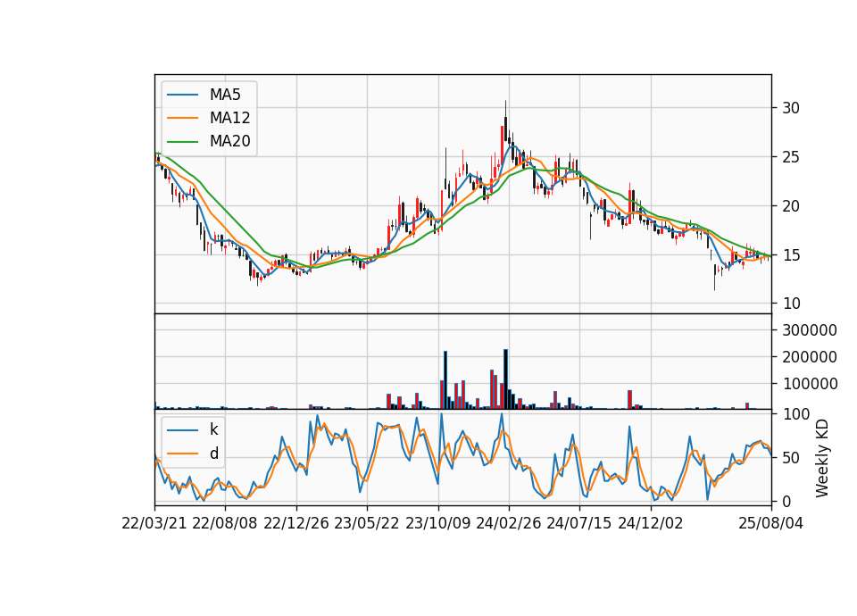Click the MA20 legend label
857x616 pixels.
point(229,142)
